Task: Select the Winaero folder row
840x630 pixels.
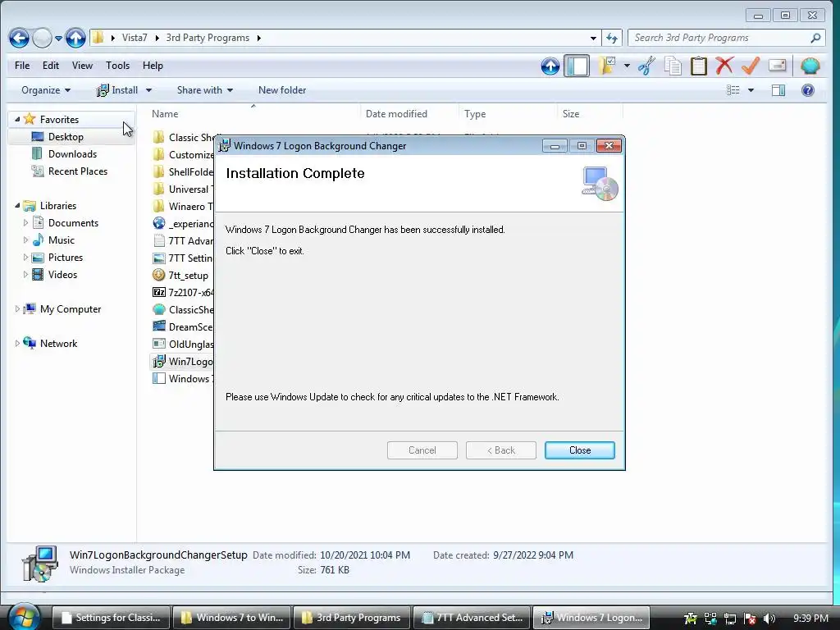Action: coord(182,206)
